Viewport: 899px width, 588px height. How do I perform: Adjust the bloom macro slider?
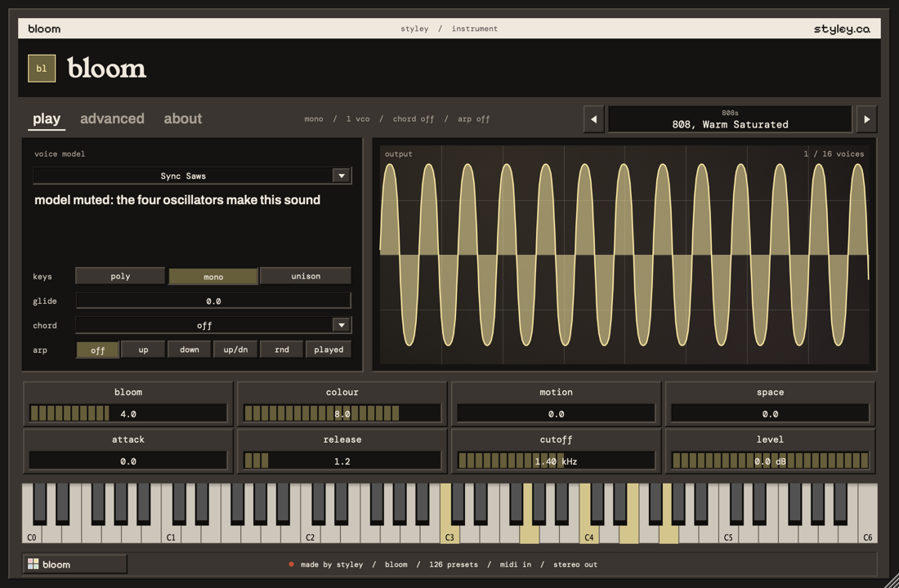point(127,413)
